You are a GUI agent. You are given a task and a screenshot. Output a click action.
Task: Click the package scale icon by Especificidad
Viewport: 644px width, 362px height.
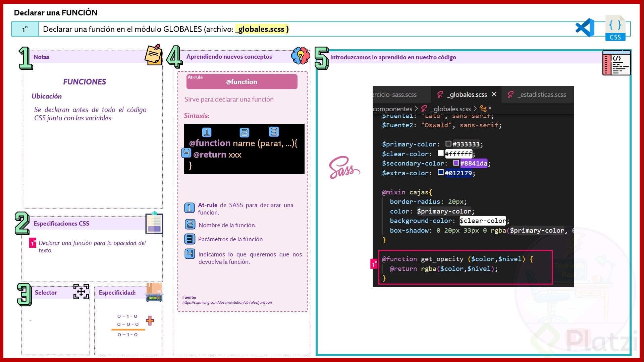[x=154, y=293]
